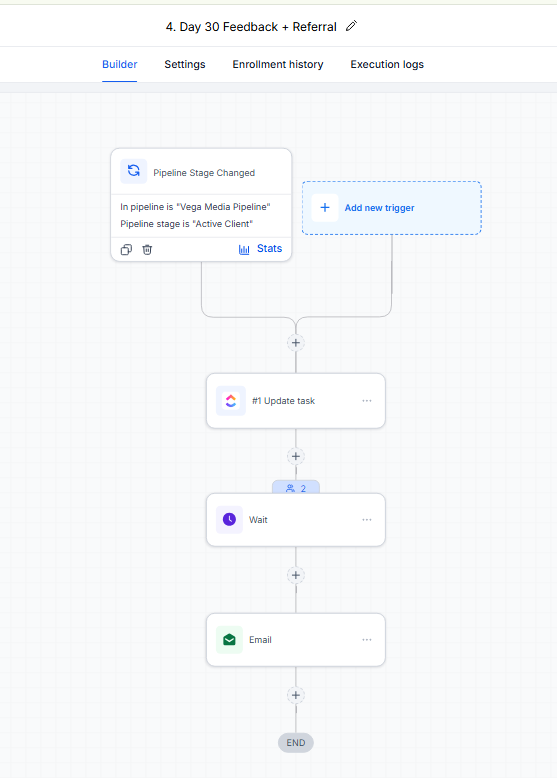
Task: Add a step above Update task
Action: click(296, 342)
